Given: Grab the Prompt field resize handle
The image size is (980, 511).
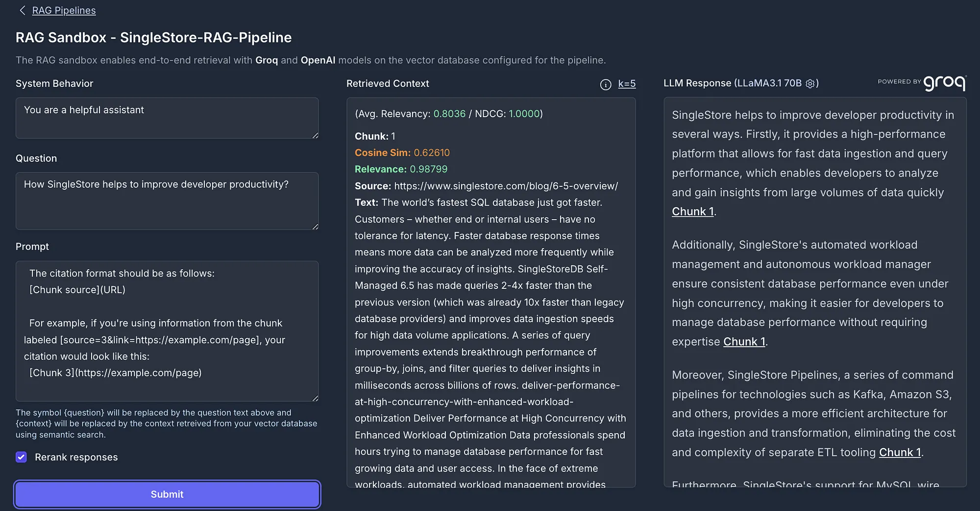Looking at the screenshot, I should click(x=315, y=398).
